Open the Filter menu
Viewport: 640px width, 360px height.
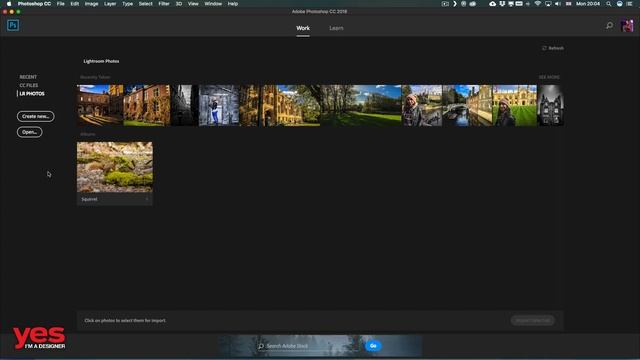coord(164,4)
